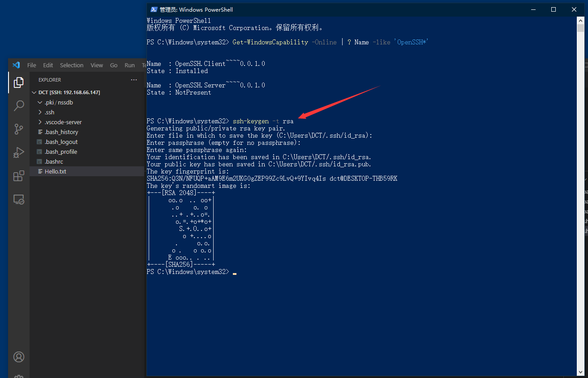Image resolution: width=588 pixels, height=378 pixels.
Task: Click the 'State : Installed' line
Action: [177, 71]
